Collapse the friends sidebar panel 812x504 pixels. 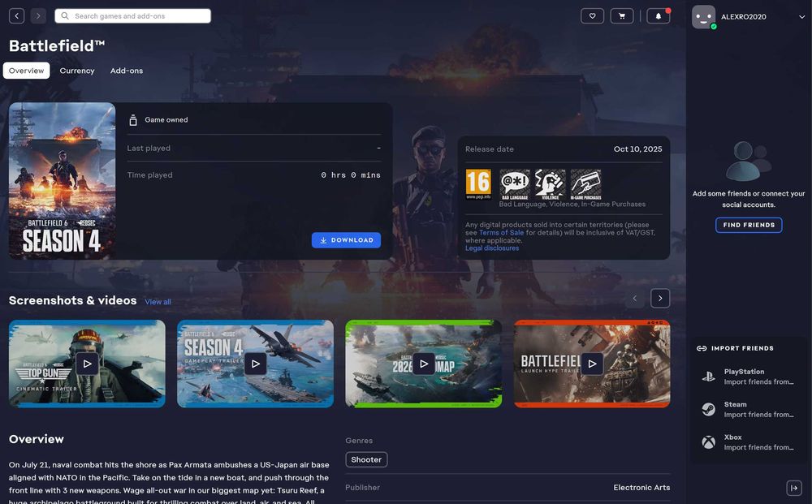[x=794, y=488]
